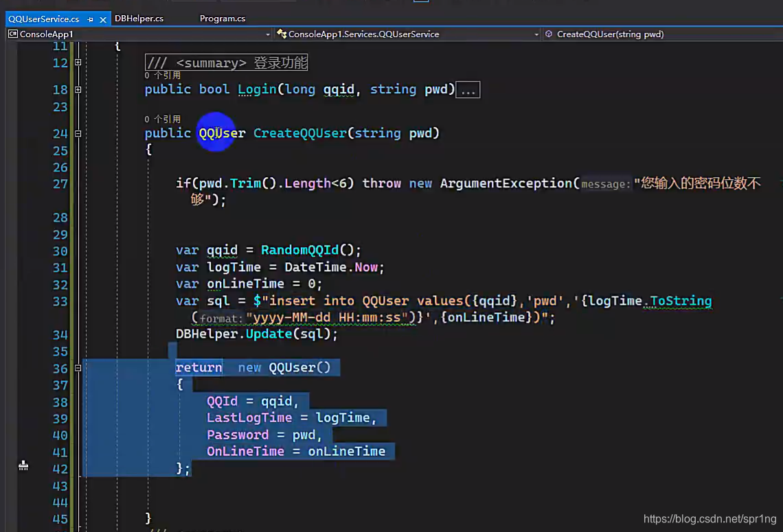Click the method icon beside CreateQQUser(string pwd)
The image size is (783, 532).
(x=549, y=34)
